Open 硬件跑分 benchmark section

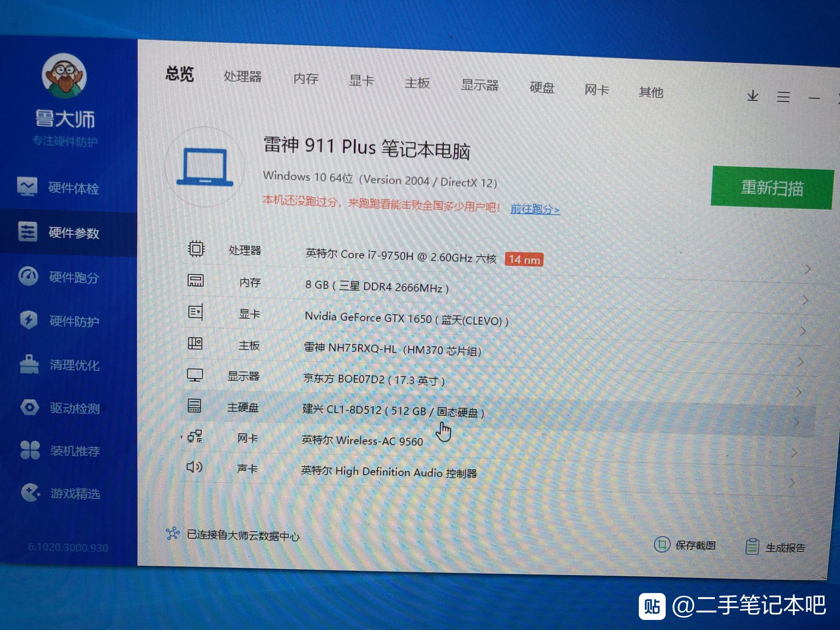59,277
